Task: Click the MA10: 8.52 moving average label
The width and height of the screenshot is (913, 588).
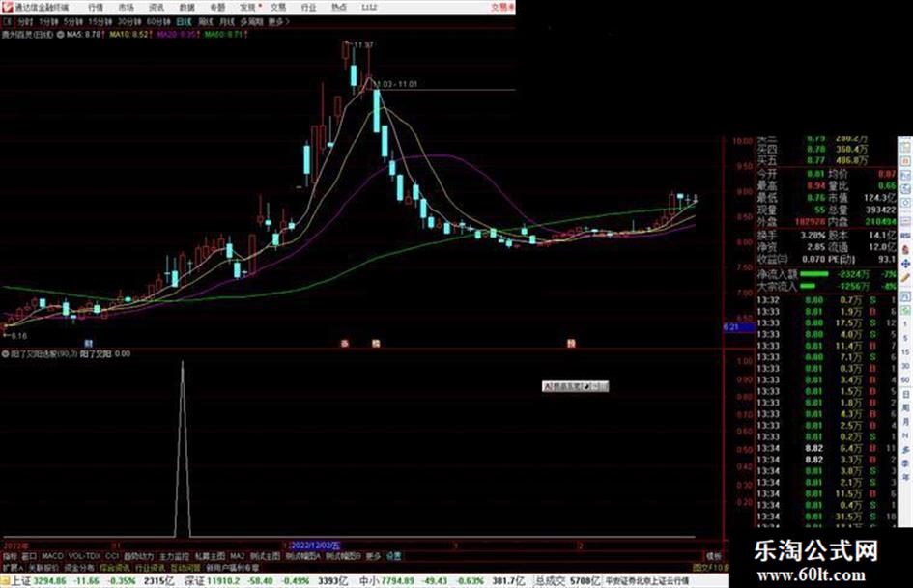Action: point(129,35)
